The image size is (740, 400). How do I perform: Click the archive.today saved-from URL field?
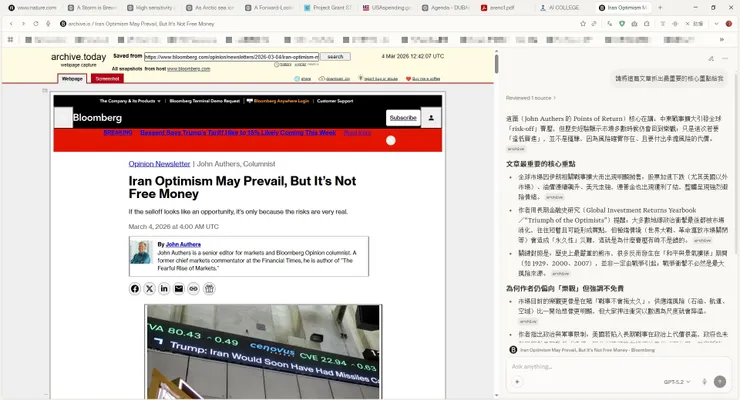231,57
